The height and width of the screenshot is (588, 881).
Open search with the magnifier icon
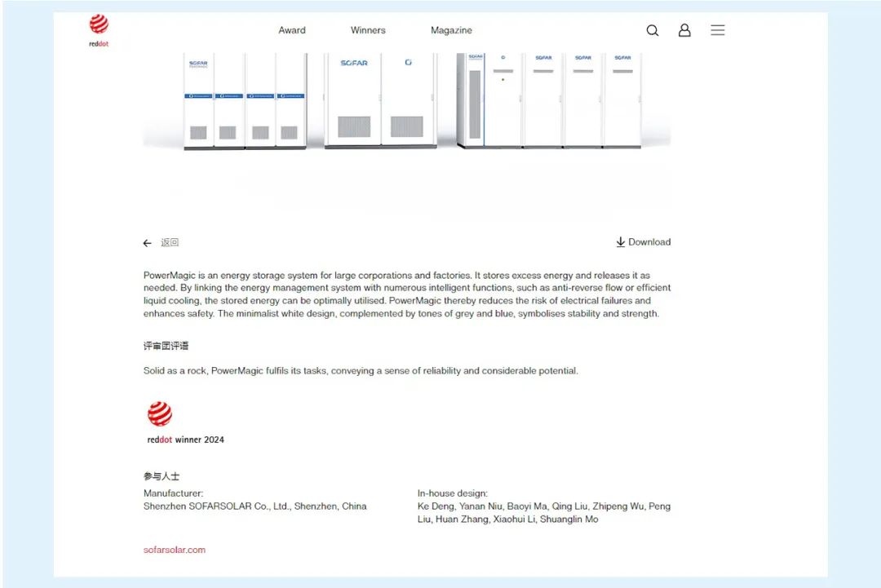pos(653,30)
